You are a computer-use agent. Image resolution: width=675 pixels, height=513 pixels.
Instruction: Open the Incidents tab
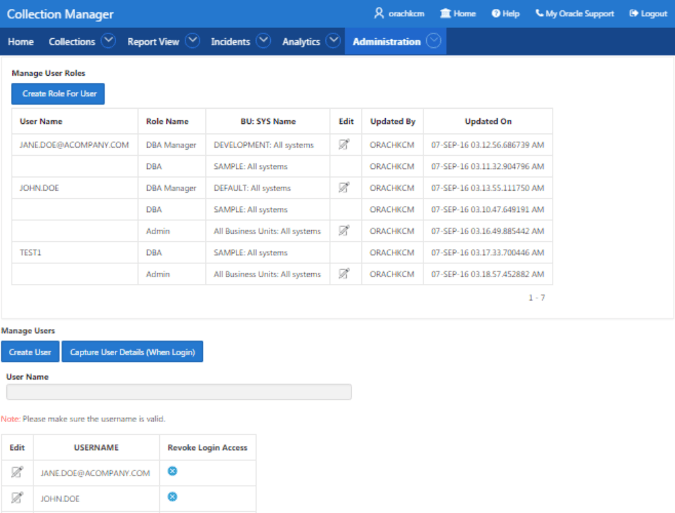coord(230,42)
